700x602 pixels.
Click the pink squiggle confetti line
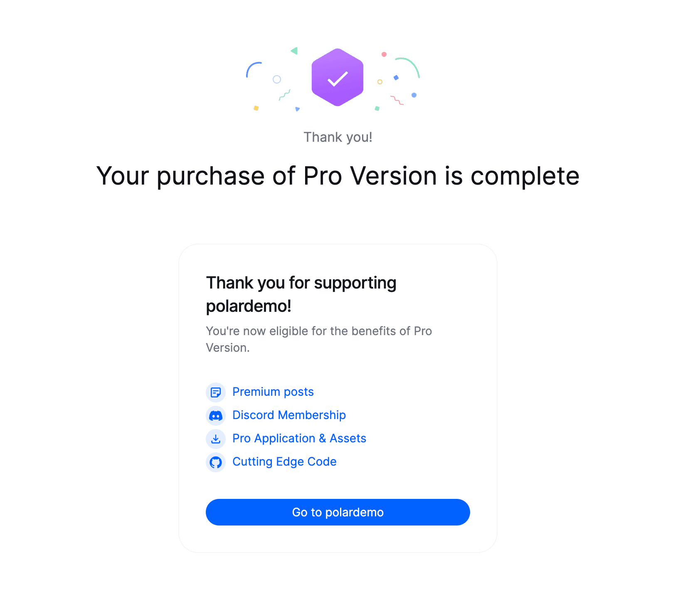point(397,100)
